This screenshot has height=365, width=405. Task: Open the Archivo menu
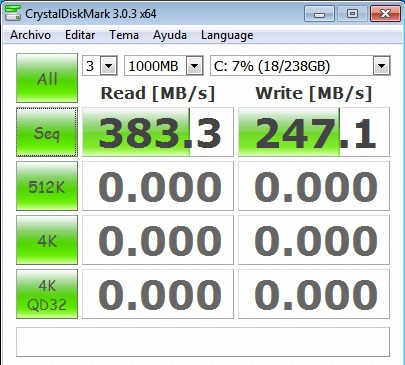pos(30,35)
